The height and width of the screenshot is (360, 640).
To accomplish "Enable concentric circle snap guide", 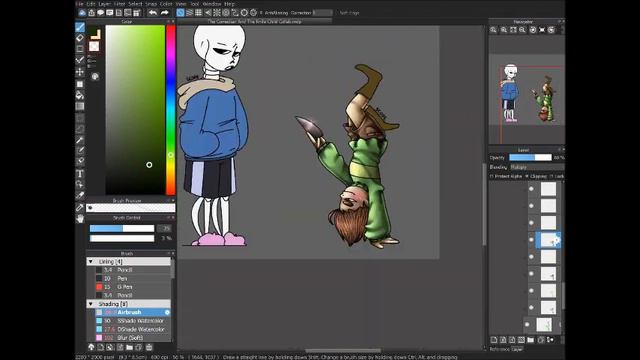I will click(226, 13).
